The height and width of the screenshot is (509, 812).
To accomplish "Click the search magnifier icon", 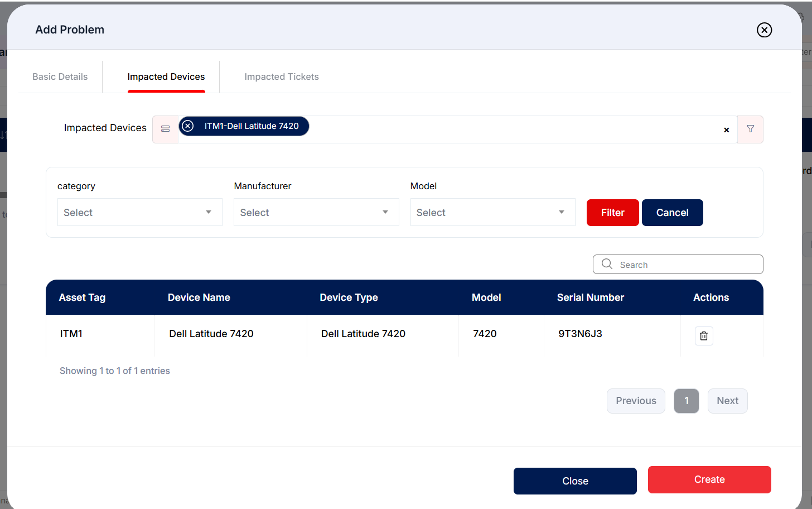I will coord(607,264).
